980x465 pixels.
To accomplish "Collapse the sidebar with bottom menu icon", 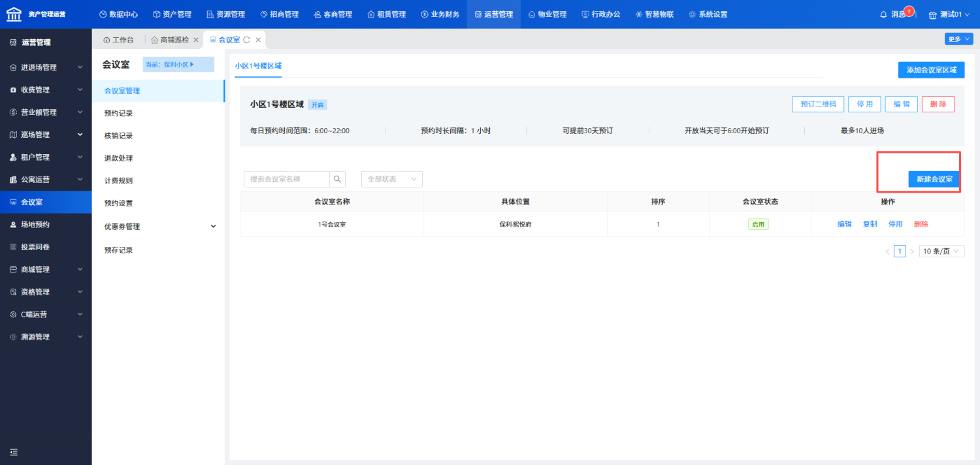I will pos(14,452).
